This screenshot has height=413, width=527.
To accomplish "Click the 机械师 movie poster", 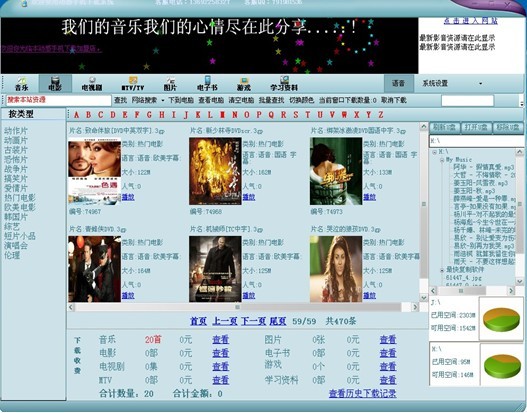I will point(215,269).
